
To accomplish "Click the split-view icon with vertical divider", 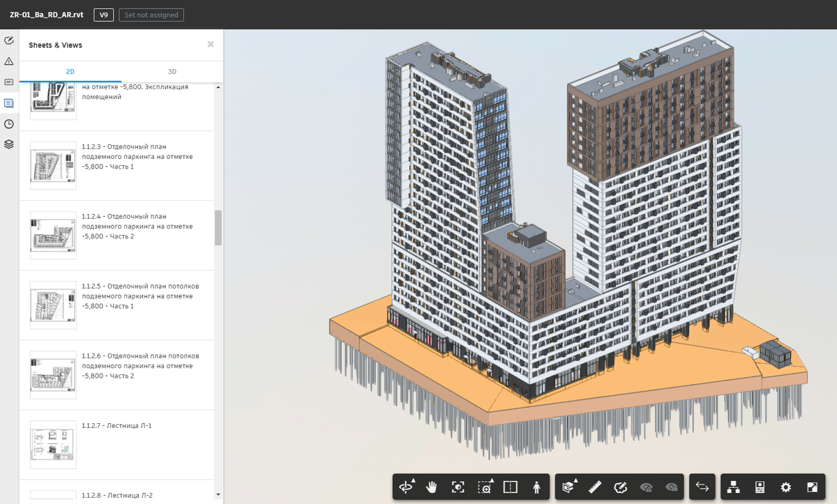I will pyautogui.click(x=510, y=487).
